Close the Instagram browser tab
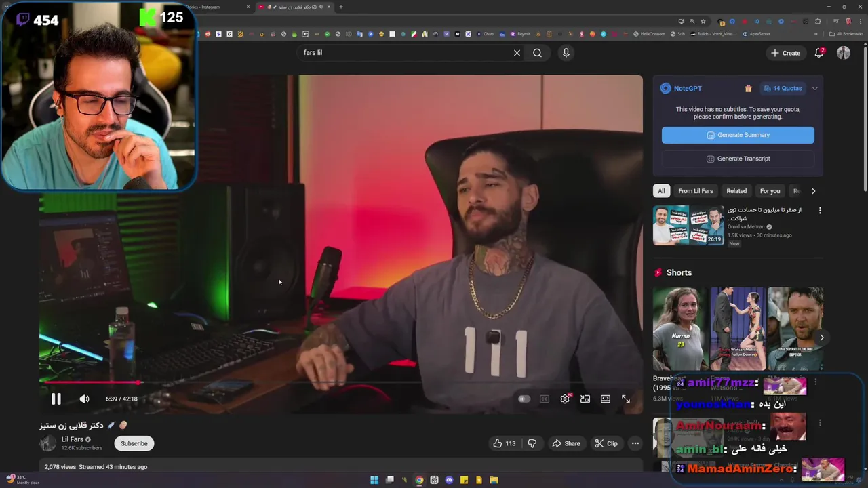This screenshot has height=488, width=868. pyautogui.click(x=248, y=7)
